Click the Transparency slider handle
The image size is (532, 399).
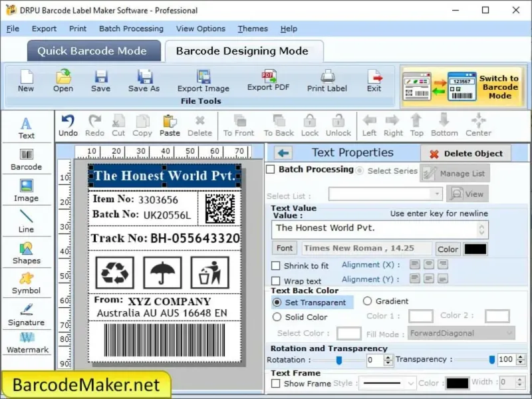coord(491,360)
